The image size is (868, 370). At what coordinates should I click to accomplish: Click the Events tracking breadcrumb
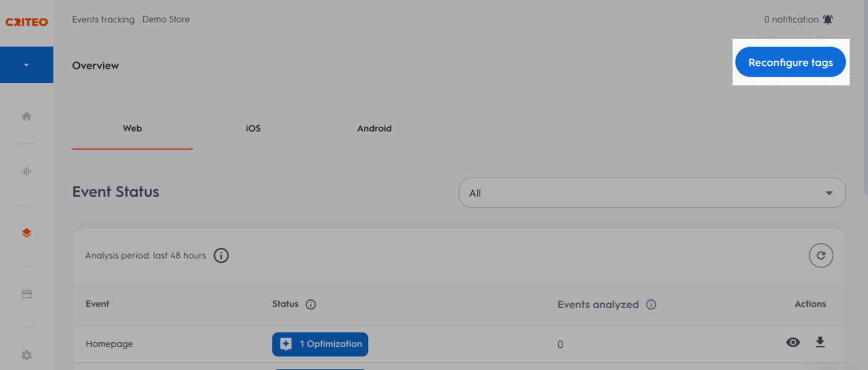(103, 20)
